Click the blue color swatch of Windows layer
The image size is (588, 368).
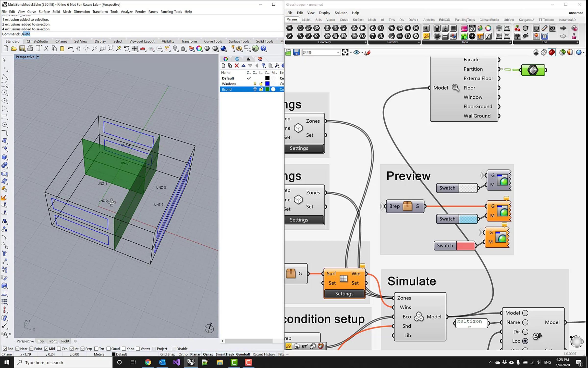(x=267, y=84)
